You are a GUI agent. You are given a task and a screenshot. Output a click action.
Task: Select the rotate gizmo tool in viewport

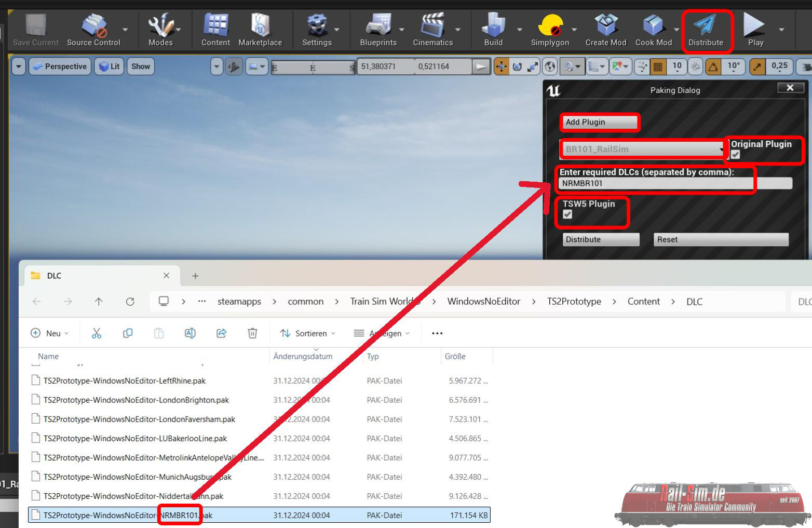[x=517, y=66]
